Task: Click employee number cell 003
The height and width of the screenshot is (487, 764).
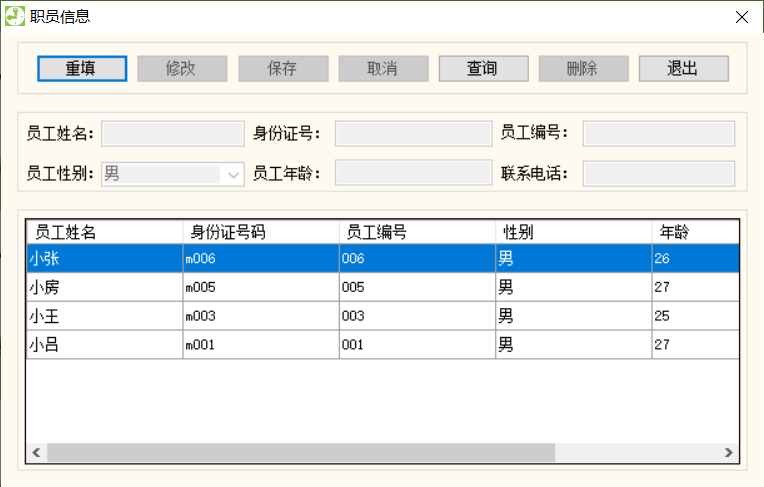Action: click(x=417, y=316)
